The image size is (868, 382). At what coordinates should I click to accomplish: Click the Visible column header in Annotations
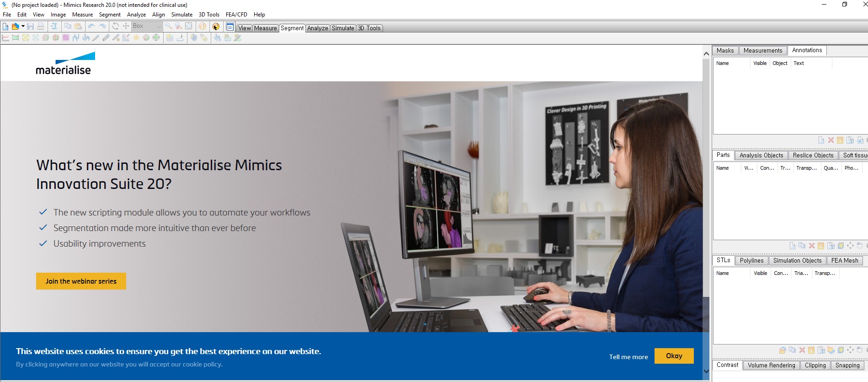(760, 64)
